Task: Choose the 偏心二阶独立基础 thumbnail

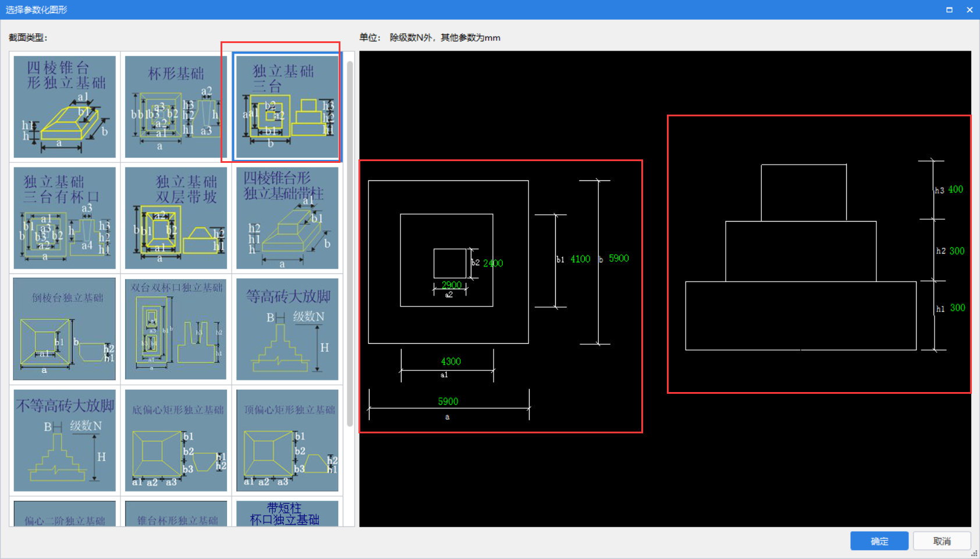Action: (65, 514)
